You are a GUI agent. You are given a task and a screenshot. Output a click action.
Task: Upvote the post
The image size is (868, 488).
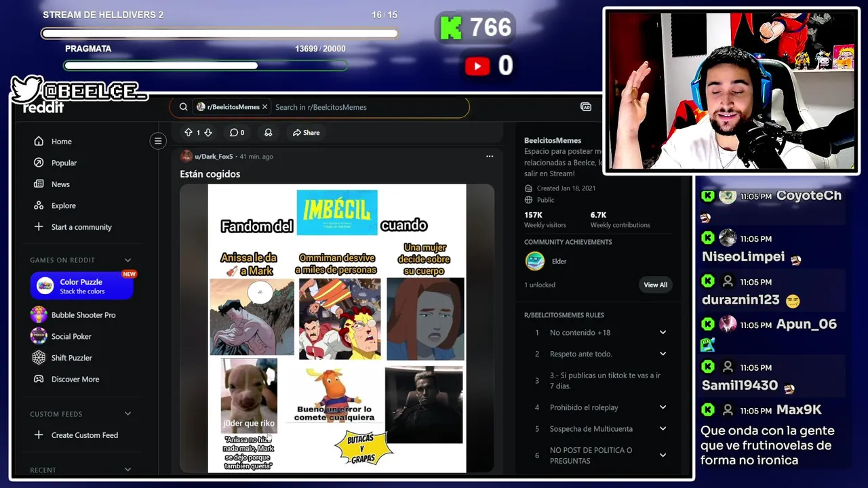[189, 133]
